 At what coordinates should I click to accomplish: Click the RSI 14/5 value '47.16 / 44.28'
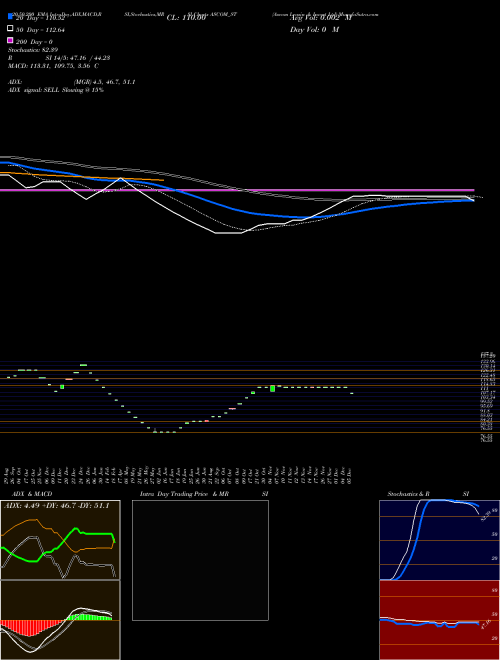87,58
